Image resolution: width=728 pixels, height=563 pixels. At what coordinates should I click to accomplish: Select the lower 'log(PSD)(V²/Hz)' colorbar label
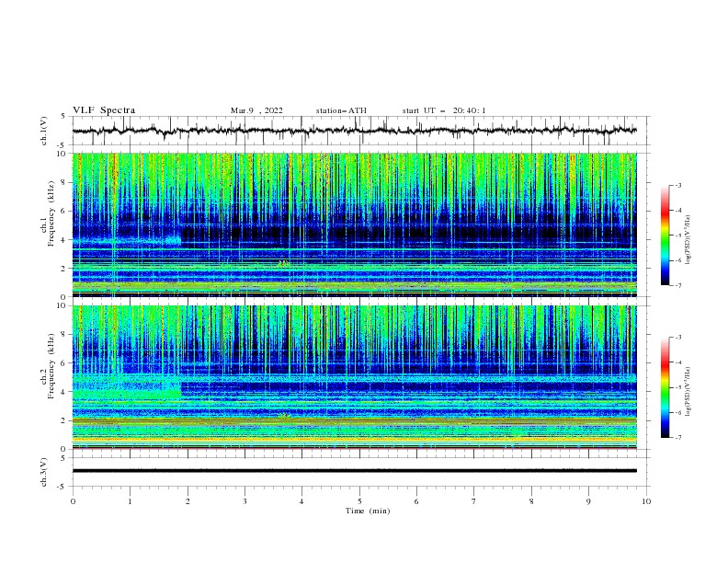tap(688, 392)
